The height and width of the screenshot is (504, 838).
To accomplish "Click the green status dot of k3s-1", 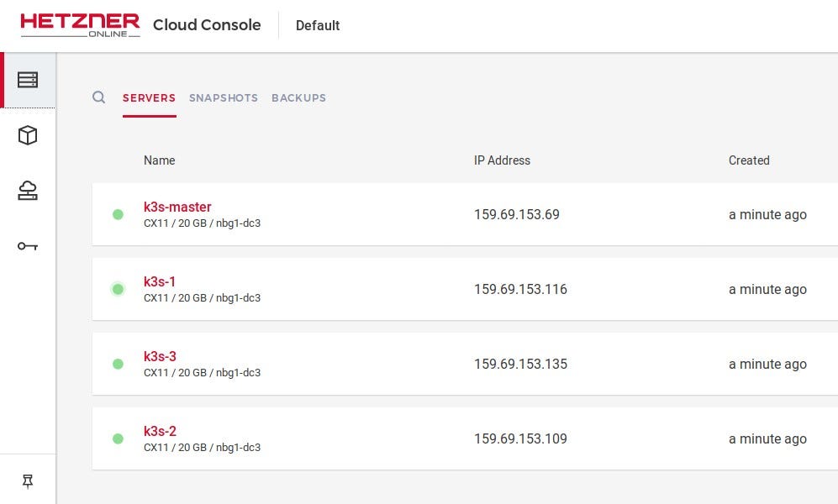I will (x=119, y=289).
